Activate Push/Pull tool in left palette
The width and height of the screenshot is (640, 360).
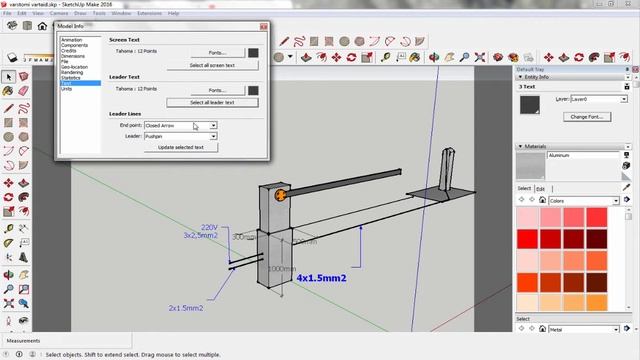coord(24,183)
